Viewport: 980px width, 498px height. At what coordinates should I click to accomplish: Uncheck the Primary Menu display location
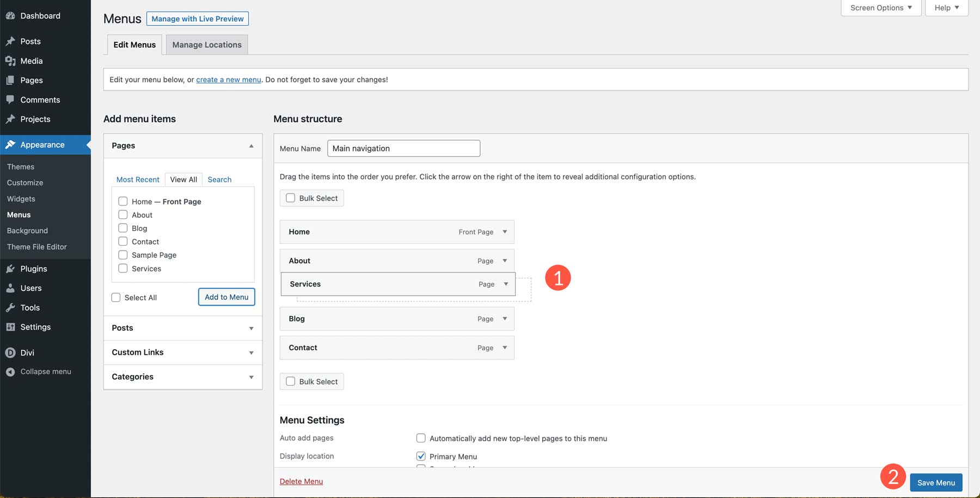(x=421, y=457)
